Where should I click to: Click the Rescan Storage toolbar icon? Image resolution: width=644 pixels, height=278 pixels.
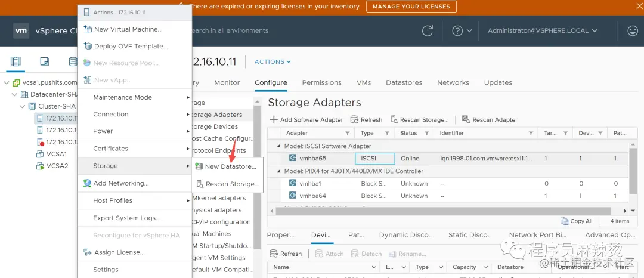pyautogui.click(x=394, y=119)
